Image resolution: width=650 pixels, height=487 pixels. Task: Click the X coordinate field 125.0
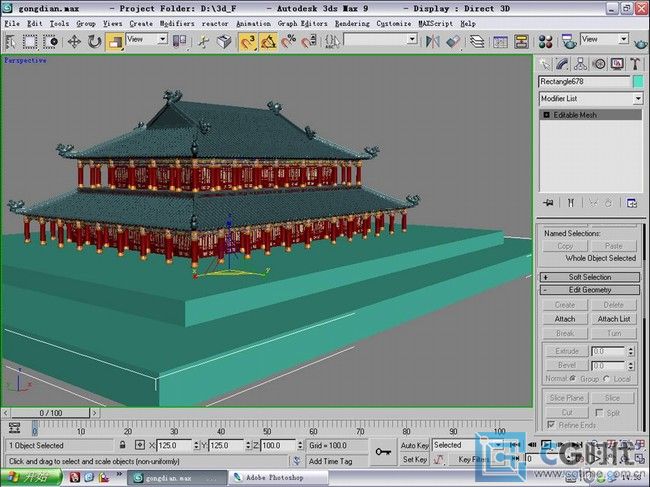(x=174, y=446)
